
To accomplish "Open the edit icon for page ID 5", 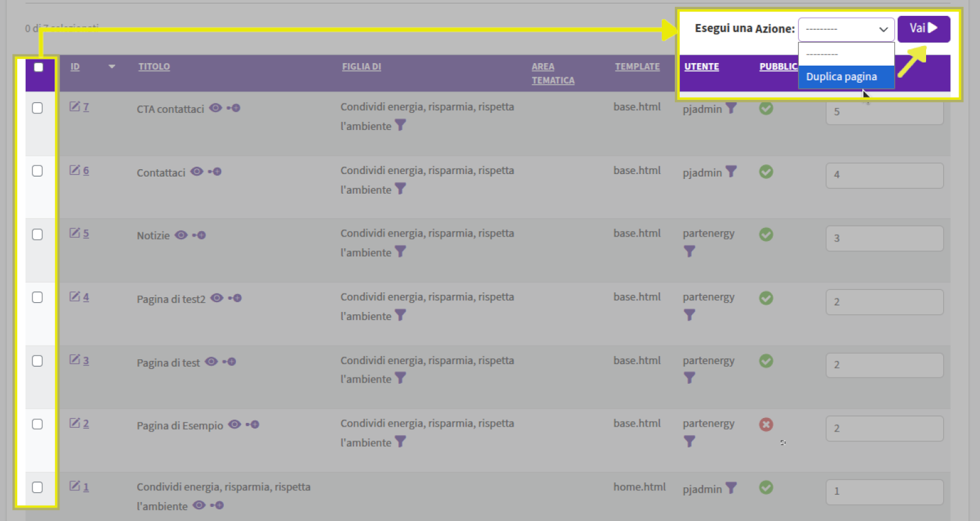I will pos(75,233).
